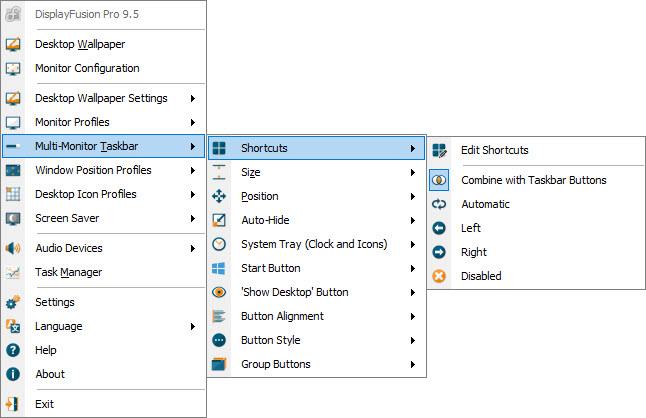The height and width of the screenshot is (418, 646).
Task: Click the Exit door icon
Action: click(13, 404)
